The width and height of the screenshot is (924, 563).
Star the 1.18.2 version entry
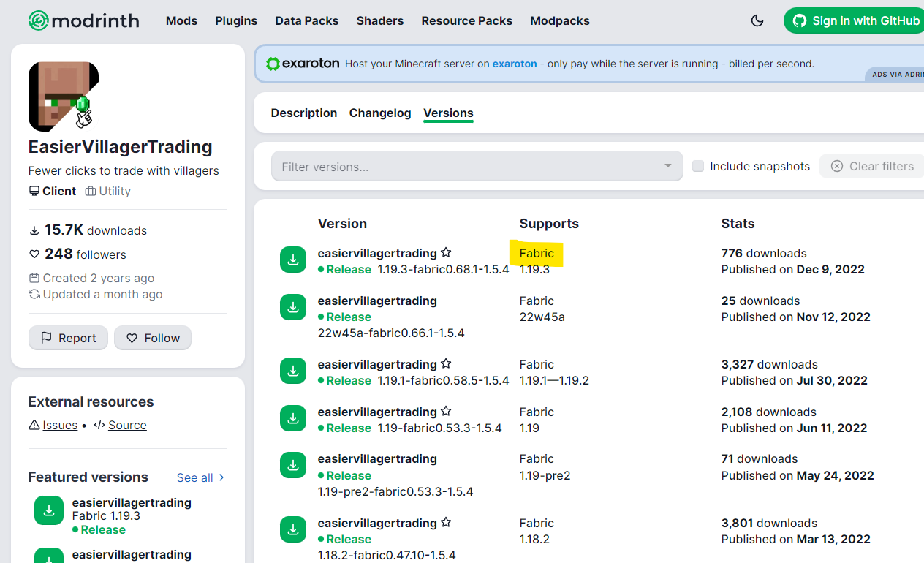[446, 522]
